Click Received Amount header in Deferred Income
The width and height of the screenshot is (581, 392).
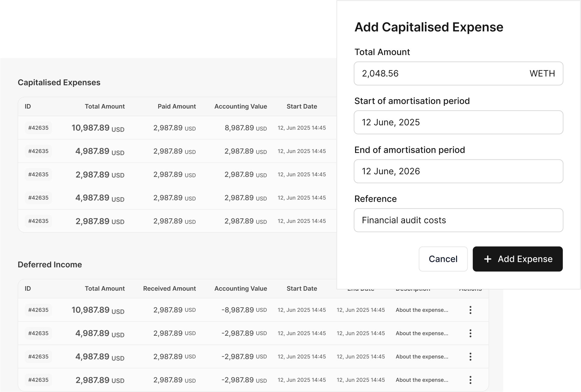tap(169, 289)
